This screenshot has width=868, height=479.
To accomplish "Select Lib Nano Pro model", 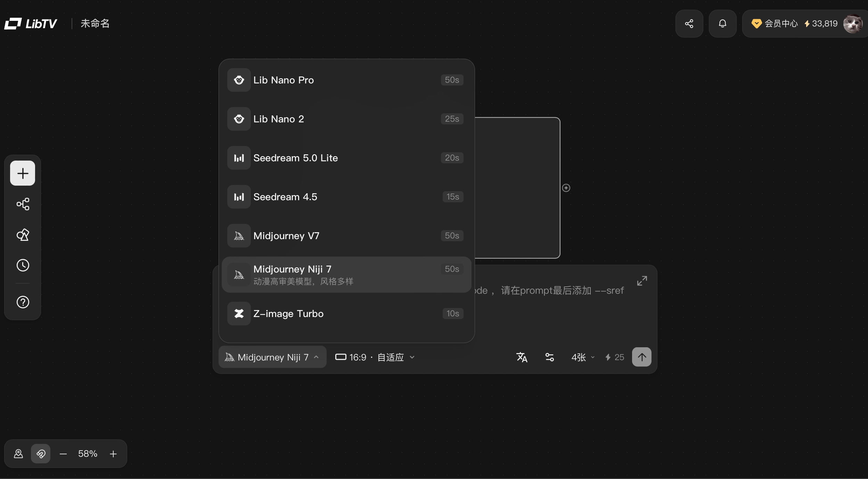I will pos(346,80).
